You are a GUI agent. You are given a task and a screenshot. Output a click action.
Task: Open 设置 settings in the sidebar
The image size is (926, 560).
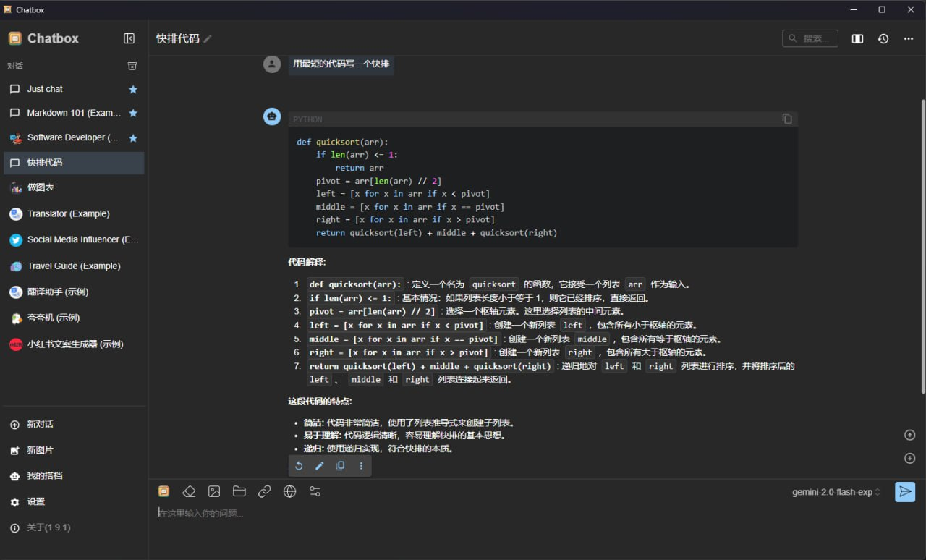coord(35,502)
